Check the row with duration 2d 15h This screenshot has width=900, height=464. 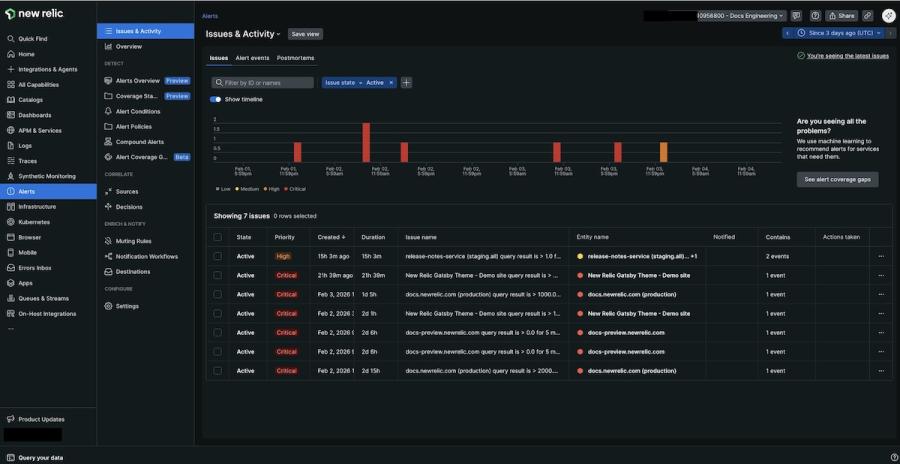tap(218, 371)
